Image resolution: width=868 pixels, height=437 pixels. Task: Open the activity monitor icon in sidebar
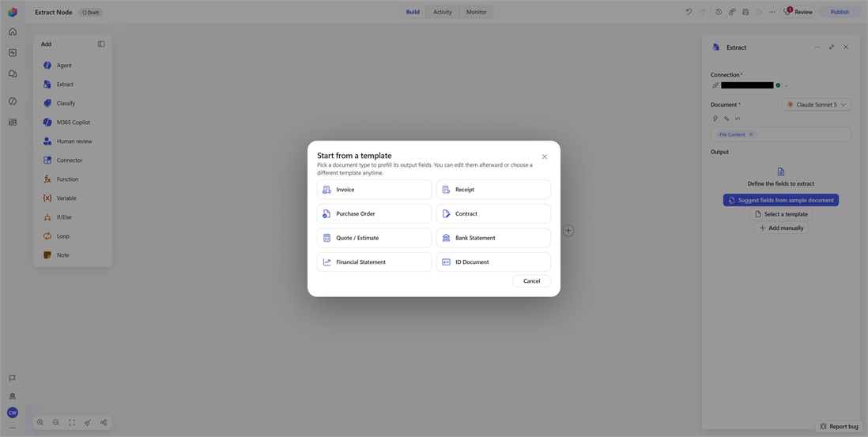click(x=13, y=52)
